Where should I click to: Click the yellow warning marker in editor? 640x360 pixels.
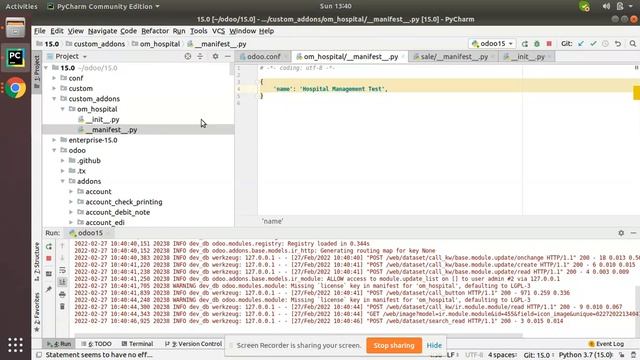(x=636, y=93)
